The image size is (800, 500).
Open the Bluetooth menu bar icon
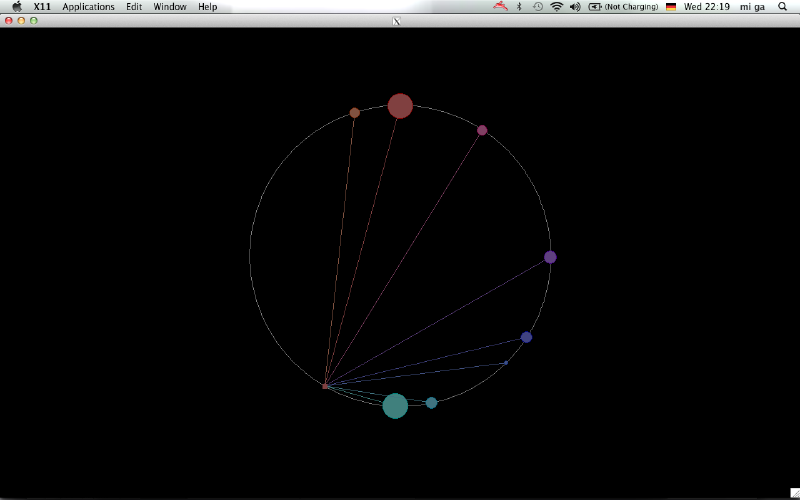tap(519, 7)
